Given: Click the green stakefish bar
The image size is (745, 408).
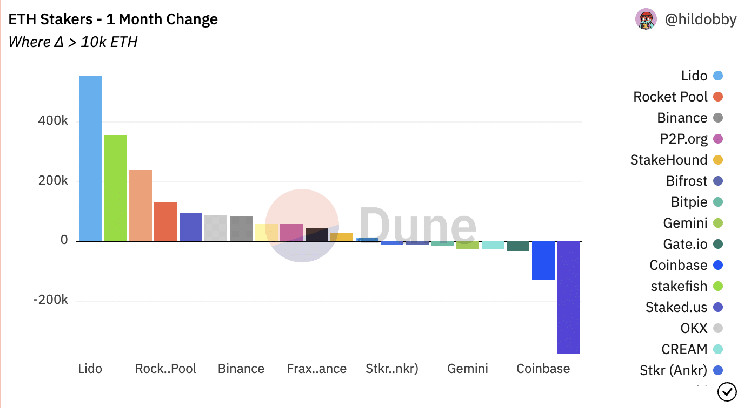Looking at the screenshot, I should click(x=115, y=188).
